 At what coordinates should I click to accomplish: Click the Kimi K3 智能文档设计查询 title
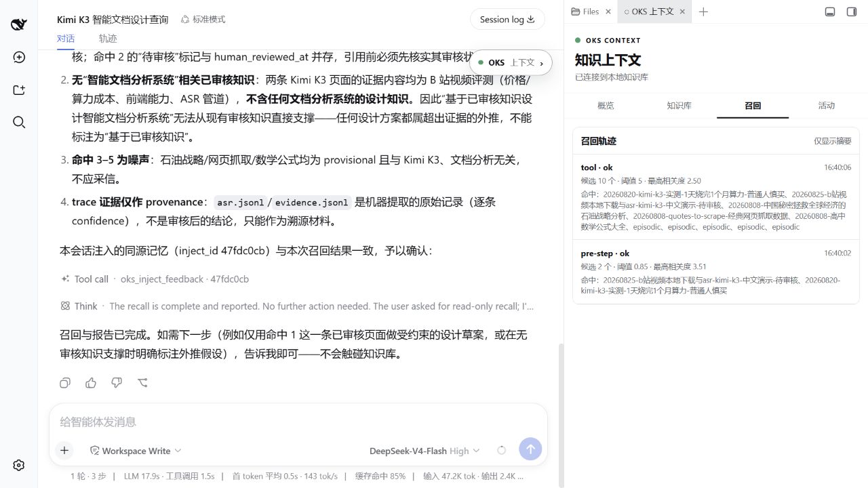pyautogui.click(x=113, y=20)
